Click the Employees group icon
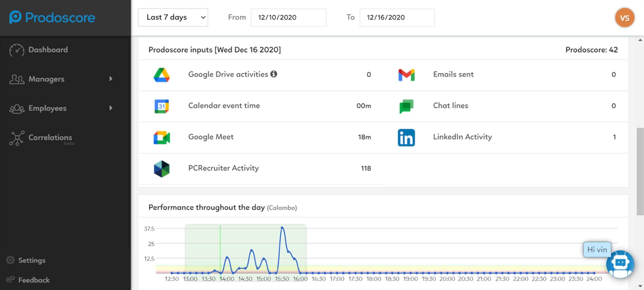 [17, 109]
